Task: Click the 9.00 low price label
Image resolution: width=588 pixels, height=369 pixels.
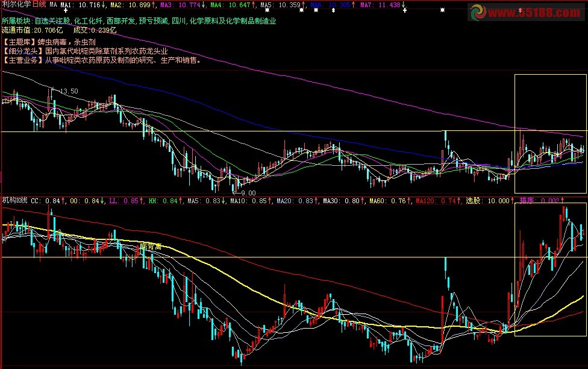Action: coord(248,193)
